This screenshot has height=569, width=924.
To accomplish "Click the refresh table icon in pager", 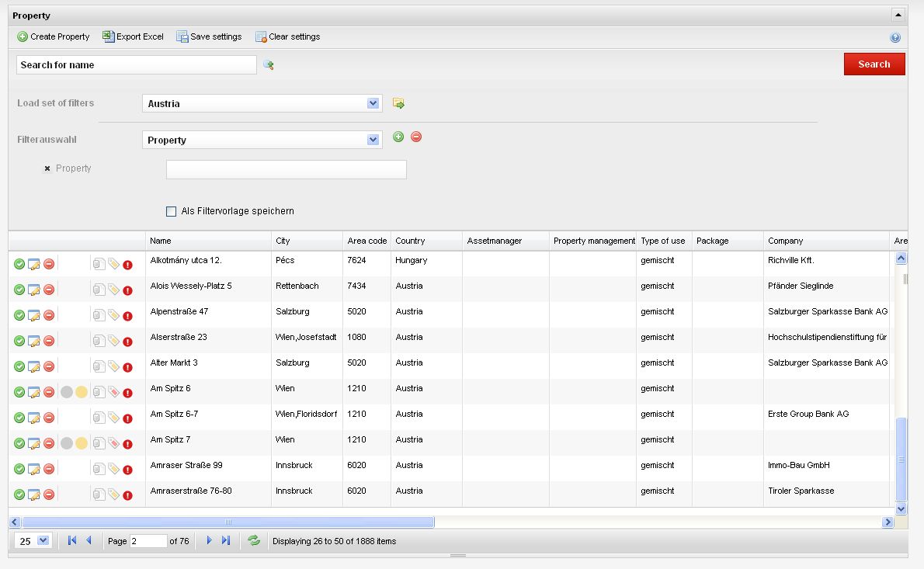I will click(x=254, y=541).
